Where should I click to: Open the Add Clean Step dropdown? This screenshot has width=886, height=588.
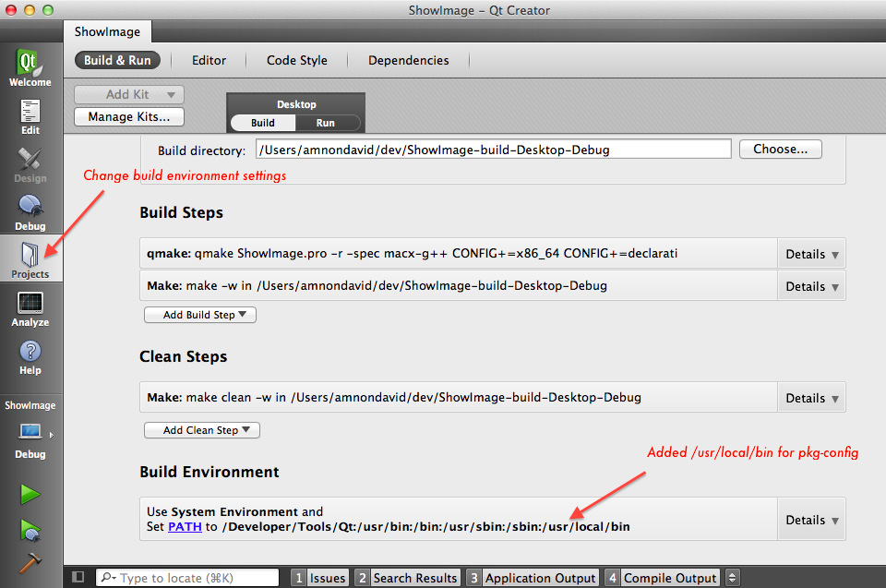point(202,430)
